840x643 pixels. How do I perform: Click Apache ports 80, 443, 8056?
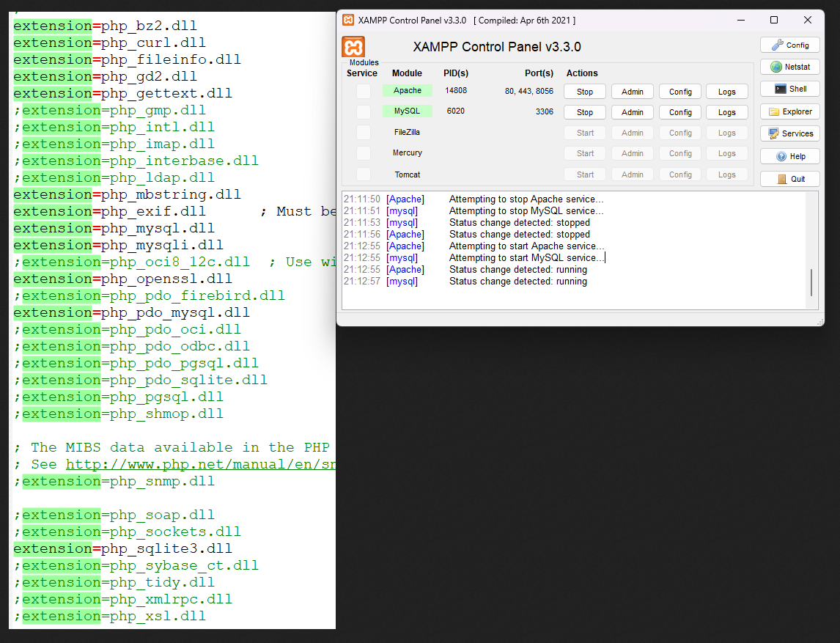[x=528, y=91]
